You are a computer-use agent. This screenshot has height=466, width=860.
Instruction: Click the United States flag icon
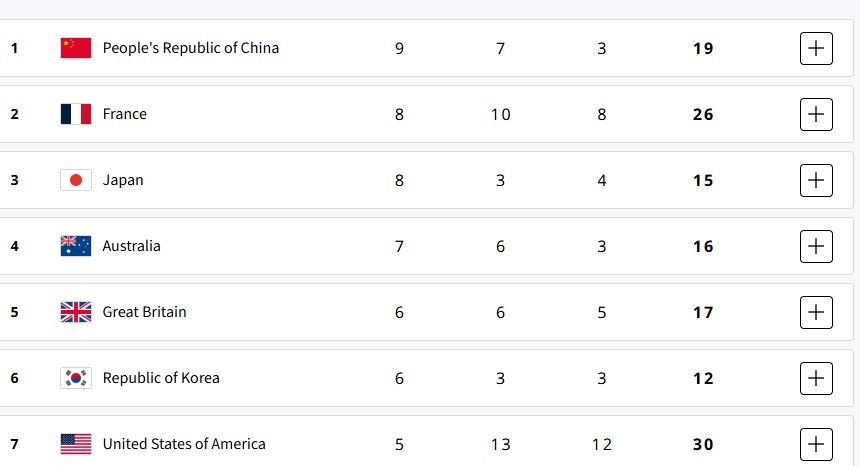tap(76, 444)
